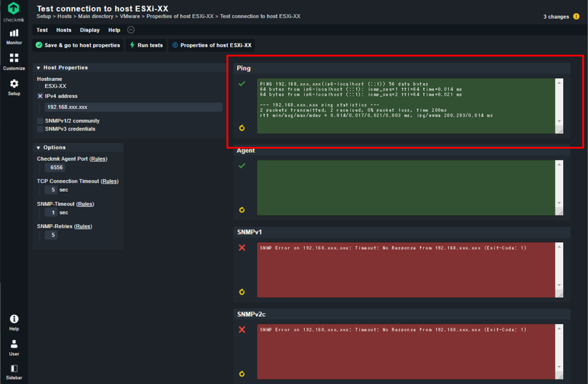This screenshot has height=384, width=588.
Task: Go to Main directory in the breadcrumb
Action: click(96, 16)
